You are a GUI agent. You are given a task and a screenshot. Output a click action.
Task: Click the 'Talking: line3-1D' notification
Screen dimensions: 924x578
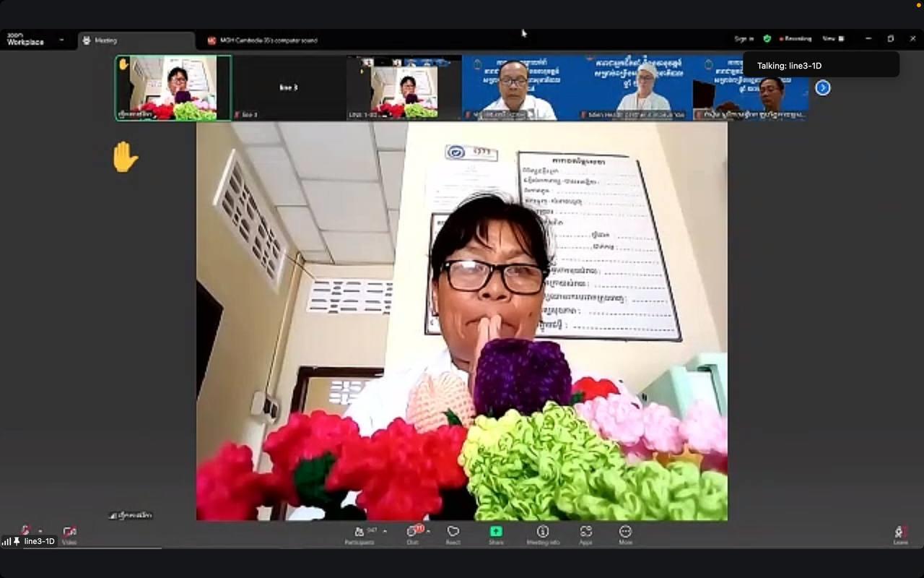pos(821,65)
